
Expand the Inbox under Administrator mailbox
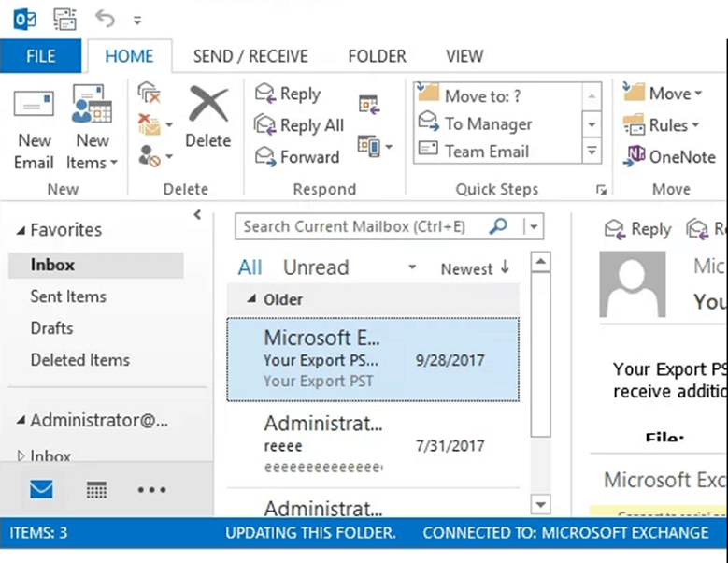(21, 455)
